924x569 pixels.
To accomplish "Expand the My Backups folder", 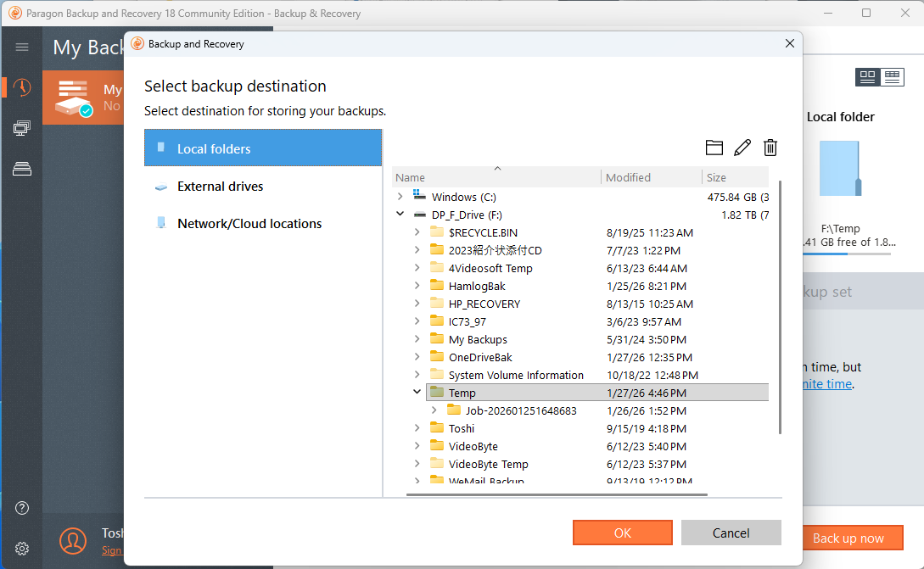I will pos(417,338).
